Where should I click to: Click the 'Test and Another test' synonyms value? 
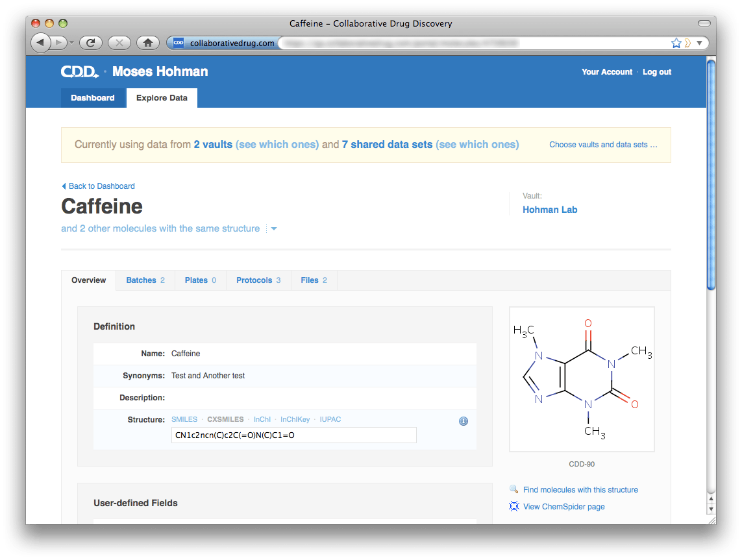pyautogui.click(x=208, y=376)
